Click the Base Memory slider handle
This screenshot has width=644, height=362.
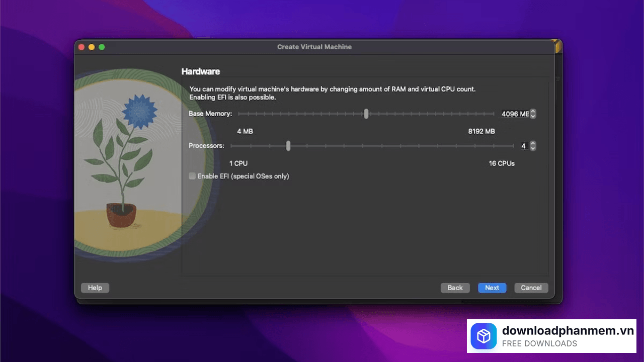[x=366, y=114]
